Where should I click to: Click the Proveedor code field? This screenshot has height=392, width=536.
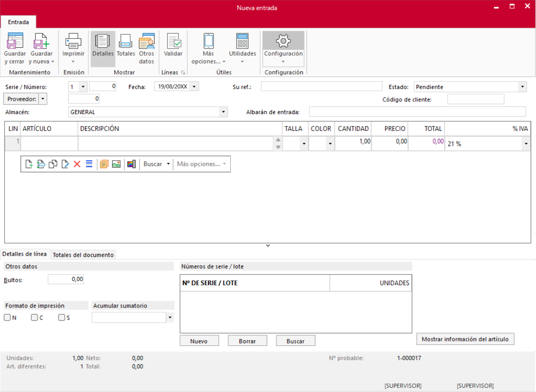[x=84, y=99]
